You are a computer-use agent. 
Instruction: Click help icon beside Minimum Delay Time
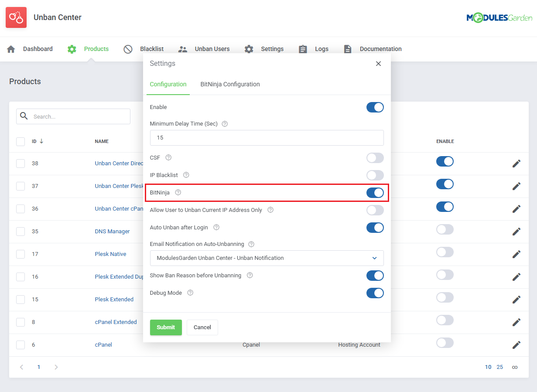(225, 124)
